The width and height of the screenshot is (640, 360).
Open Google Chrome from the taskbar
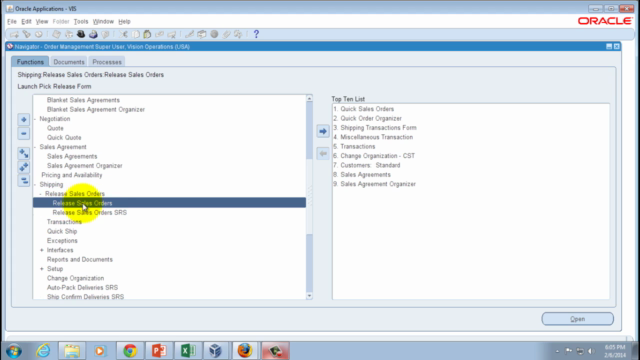(x=130, y=351)
